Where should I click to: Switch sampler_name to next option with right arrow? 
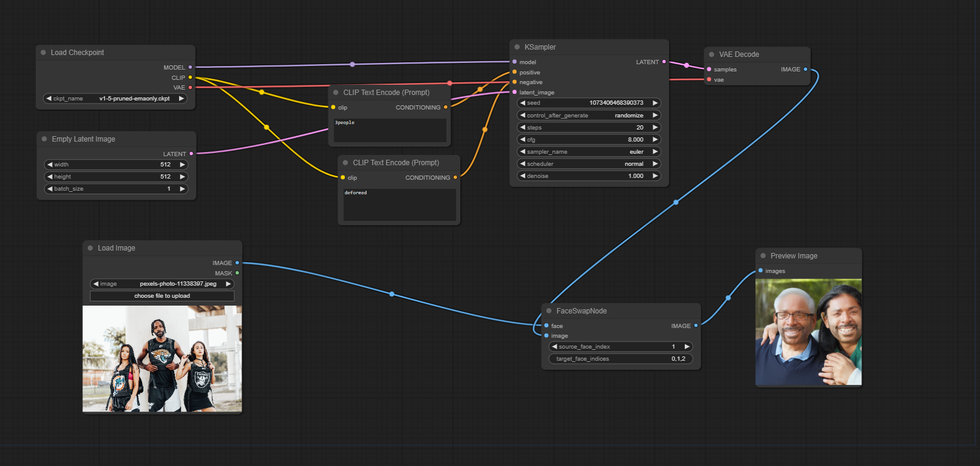[655, 151]
